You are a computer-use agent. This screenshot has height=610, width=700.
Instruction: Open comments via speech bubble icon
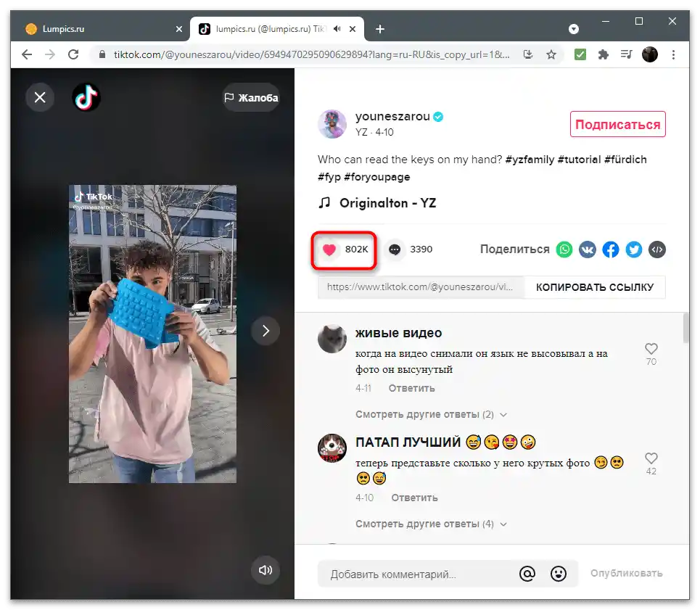click(395, 250)
